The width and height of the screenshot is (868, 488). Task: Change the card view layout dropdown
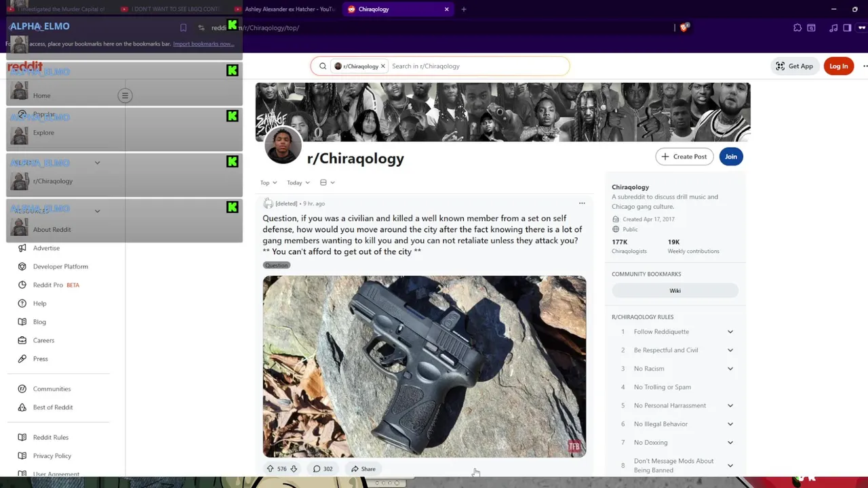(x=327, y=182)
